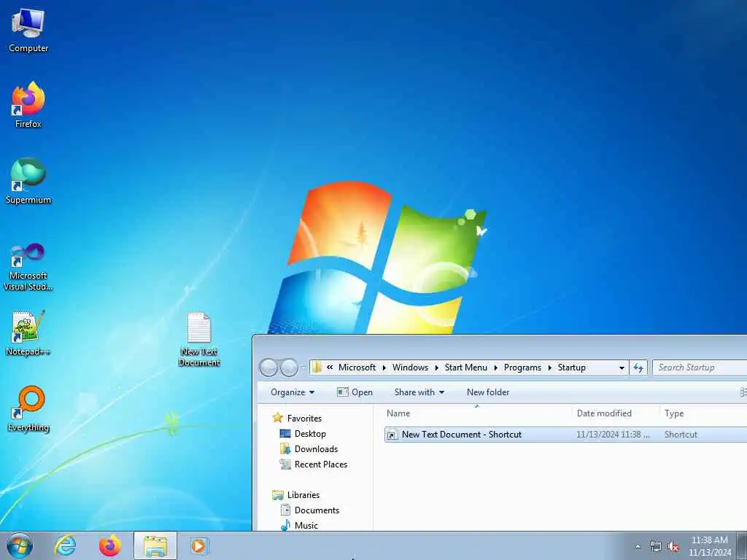747x560 pixels.
Task: Click the Open toolbar button
Action: pyautogui.click(x=355, y=392)
